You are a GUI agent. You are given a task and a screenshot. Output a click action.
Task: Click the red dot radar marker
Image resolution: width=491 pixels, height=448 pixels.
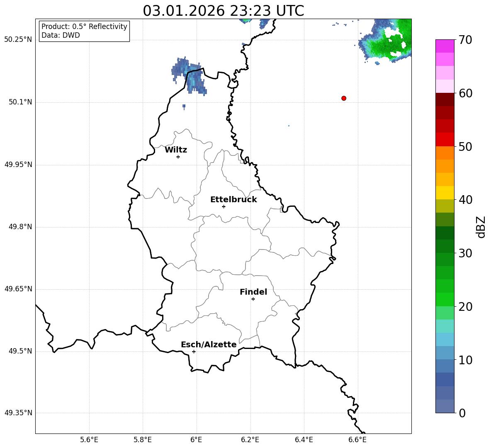coord(344,98)
